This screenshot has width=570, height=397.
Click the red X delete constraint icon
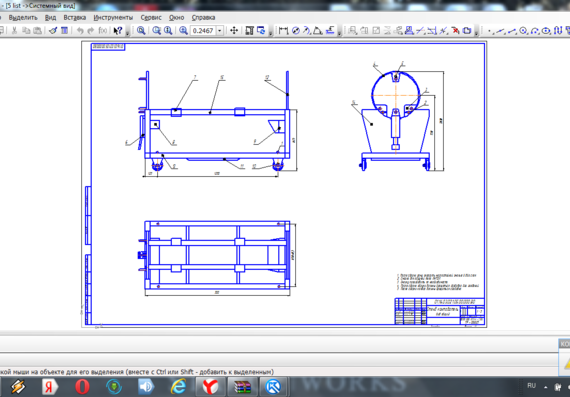pos(455,31)
